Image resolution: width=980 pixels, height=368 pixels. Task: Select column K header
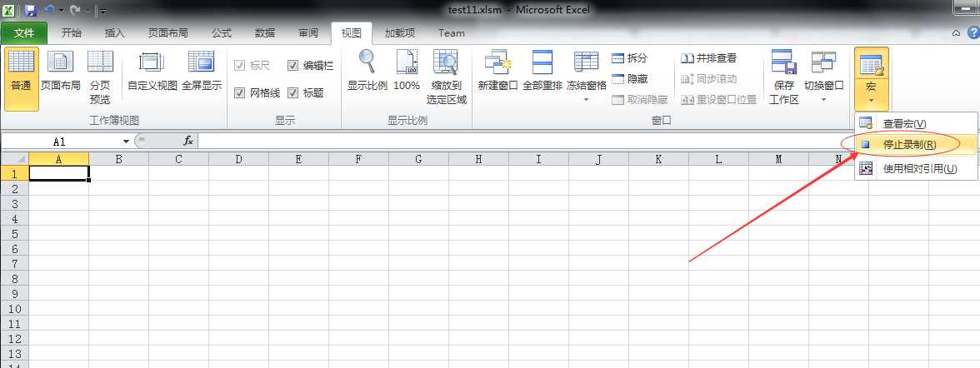tap(658, 159)
